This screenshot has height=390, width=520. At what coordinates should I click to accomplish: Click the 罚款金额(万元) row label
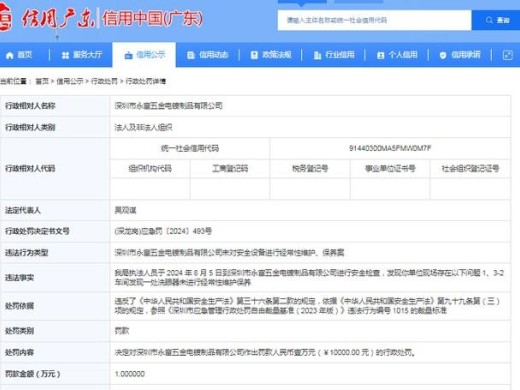click(x=32, y=374)
